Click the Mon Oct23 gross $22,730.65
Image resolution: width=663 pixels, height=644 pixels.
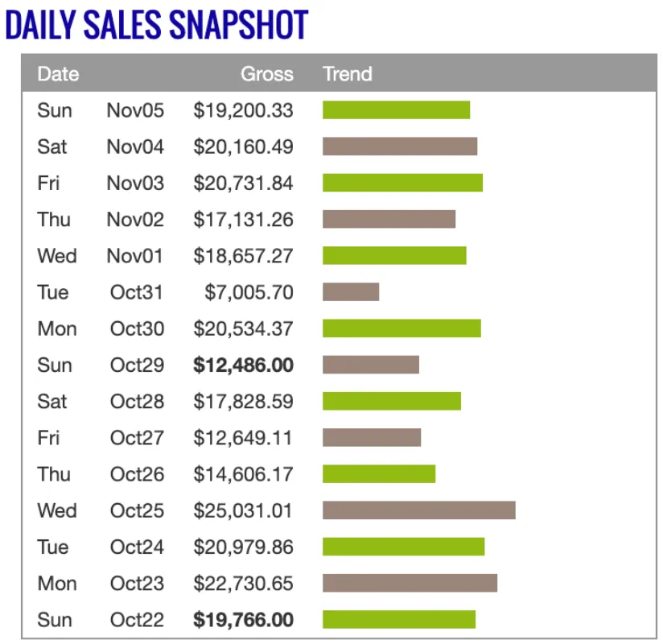243,584
